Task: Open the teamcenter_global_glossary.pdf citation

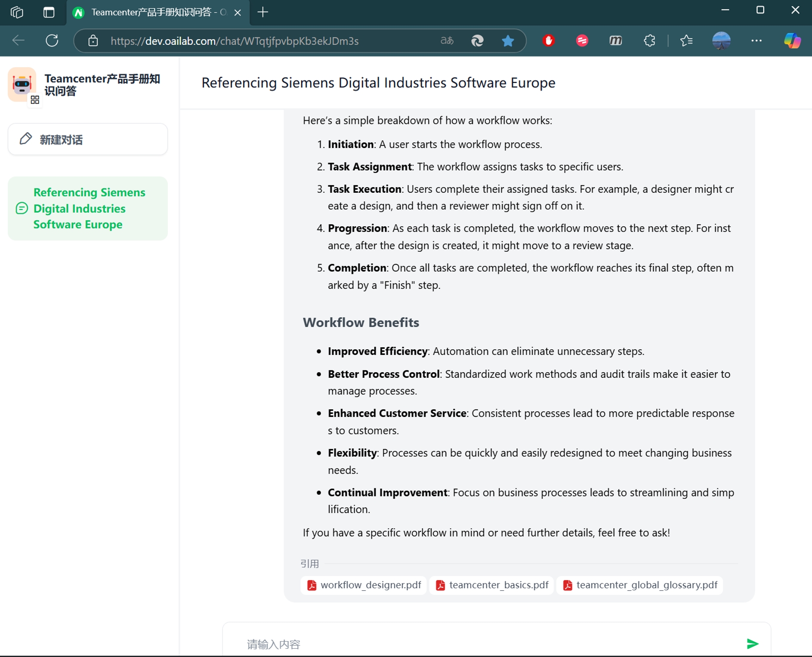Action: pos(640,585)
